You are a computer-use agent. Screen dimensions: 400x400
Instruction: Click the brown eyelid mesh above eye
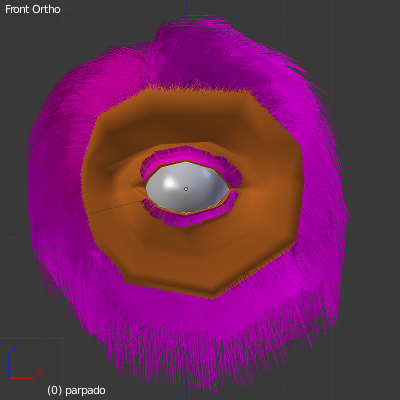point(197,123)
